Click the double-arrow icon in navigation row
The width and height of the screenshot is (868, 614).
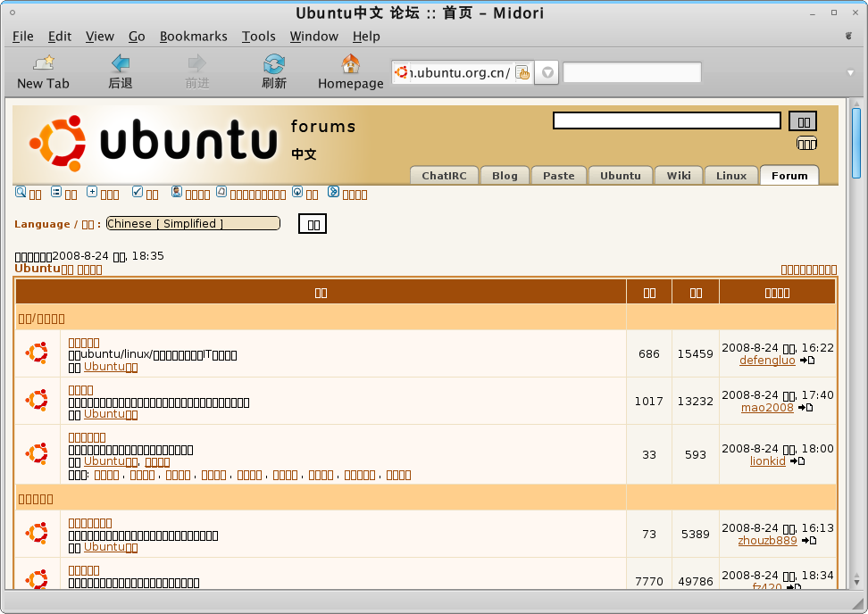coord(333,192)
